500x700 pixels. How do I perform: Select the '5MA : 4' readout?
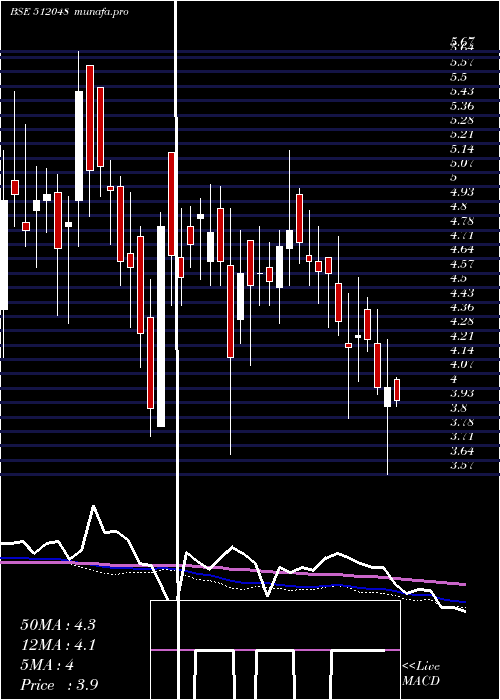click(47, 665)
